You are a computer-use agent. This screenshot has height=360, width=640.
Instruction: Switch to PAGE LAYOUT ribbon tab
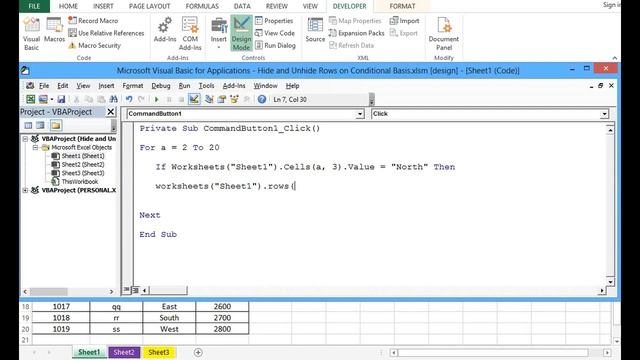coord(149,6)
